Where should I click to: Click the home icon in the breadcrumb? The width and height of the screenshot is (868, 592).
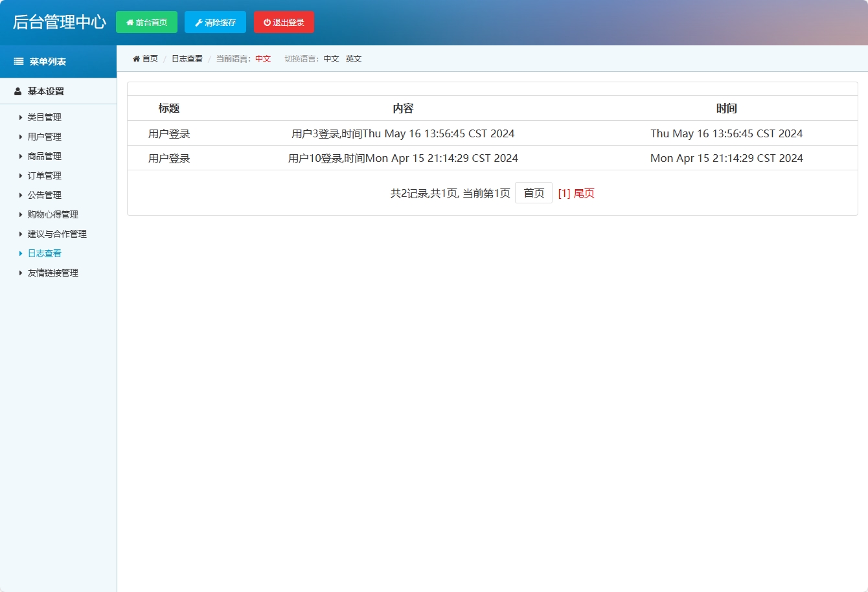click(136, 59)
